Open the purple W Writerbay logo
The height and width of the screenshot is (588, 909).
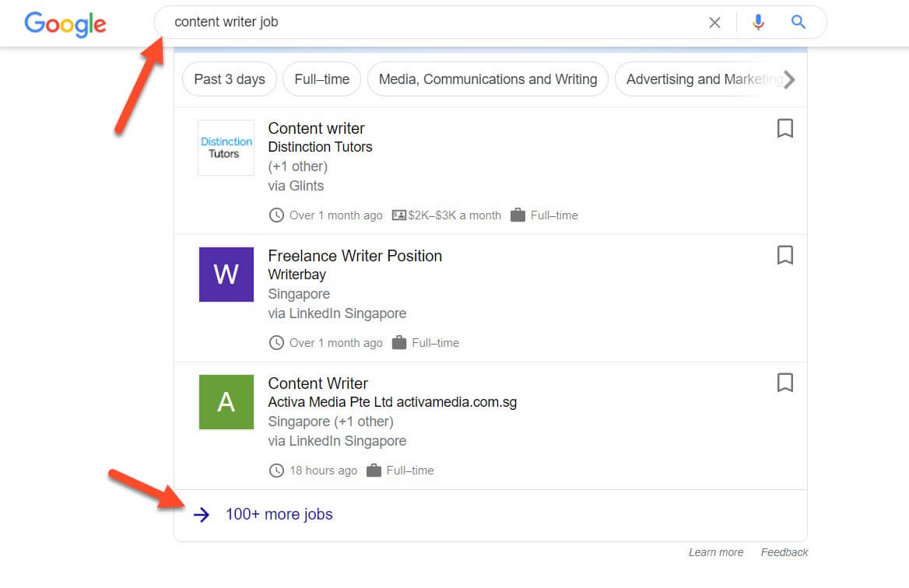pos(226,275)
